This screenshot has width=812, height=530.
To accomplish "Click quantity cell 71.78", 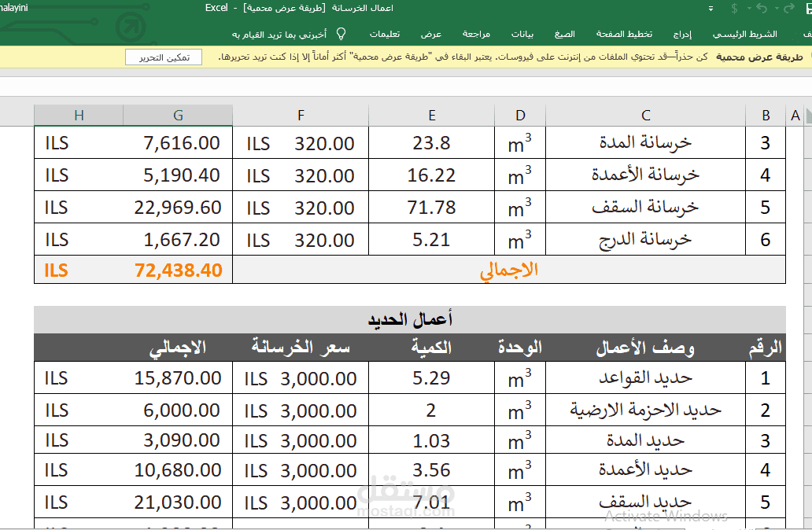I will pos(431,208).
